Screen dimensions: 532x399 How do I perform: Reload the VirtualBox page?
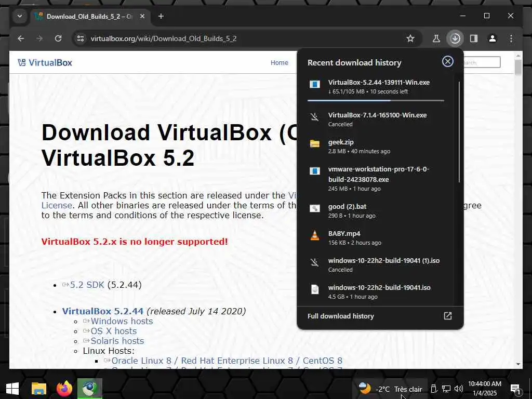point(58,38)
